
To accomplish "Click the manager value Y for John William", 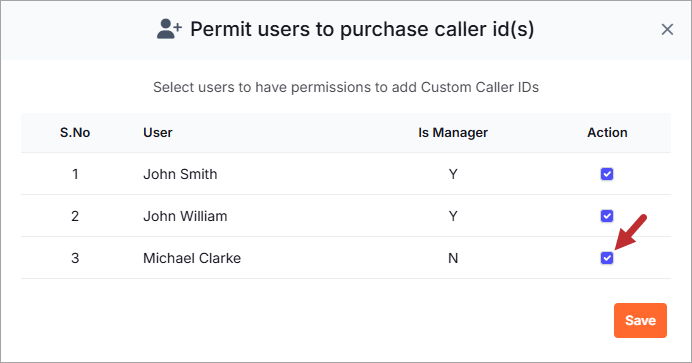I will (453, 216).
